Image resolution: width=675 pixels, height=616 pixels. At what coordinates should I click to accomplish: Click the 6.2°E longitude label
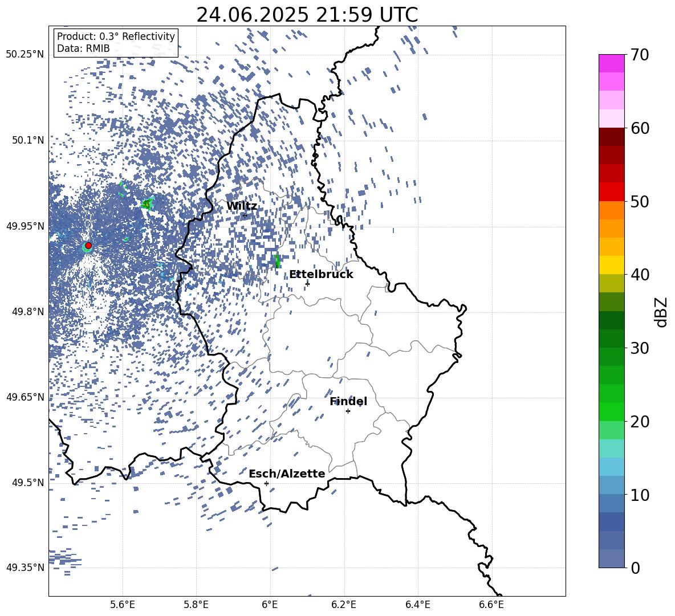(x=344, y=605)
